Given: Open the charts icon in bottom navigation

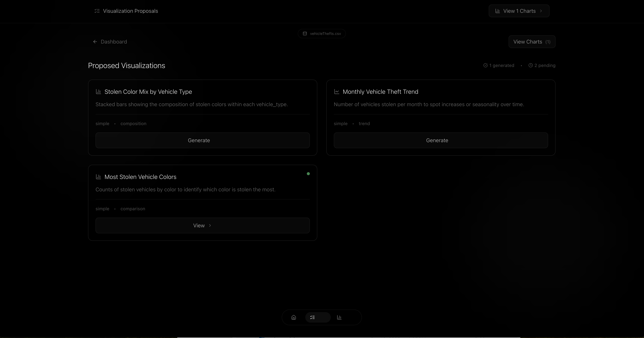Looking at the screenshot, I should coord(339,318).
